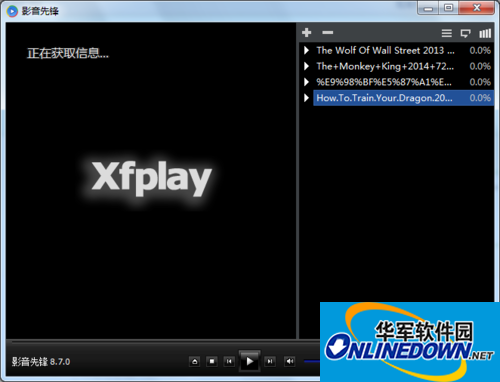Screen dimensions: 500x382
Task: Click the 影音先锋 8.7.0 version label
Action: click(x=41, y=362)
